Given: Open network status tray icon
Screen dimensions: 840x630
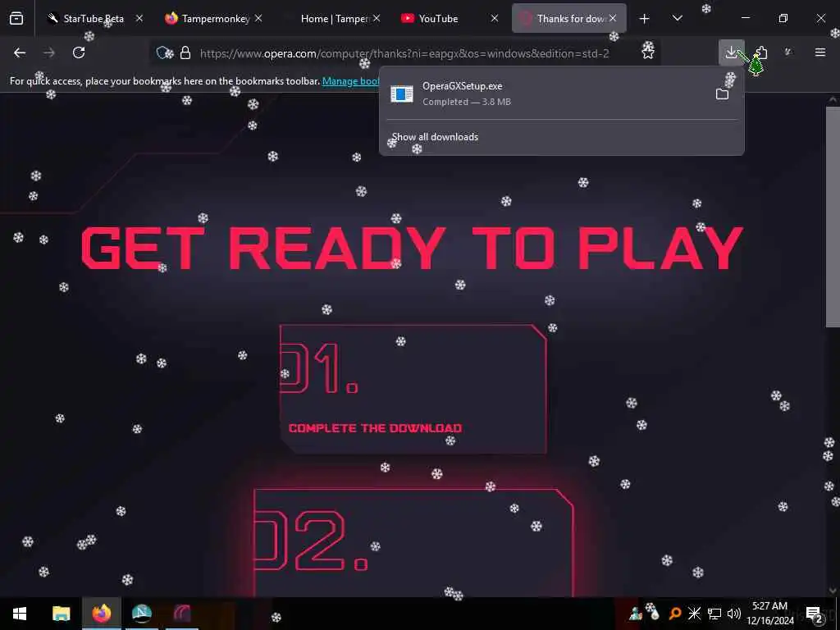Looking at the screenshot, I should [714, 614].
